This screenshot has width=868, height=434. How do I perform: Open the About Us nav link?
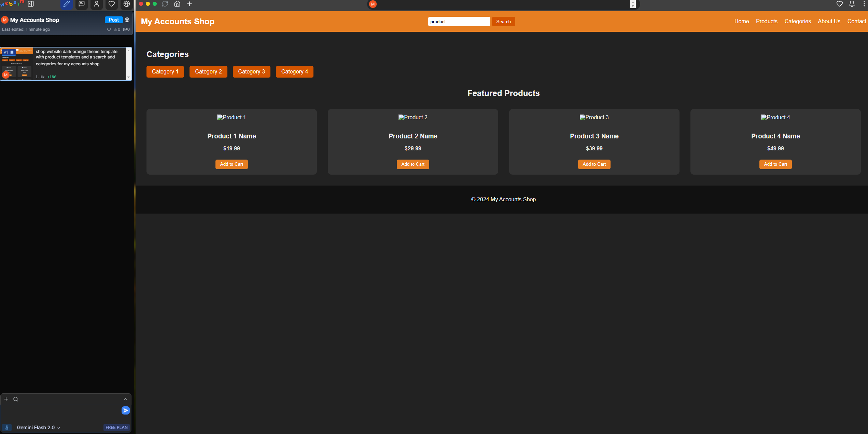[829, 21]
